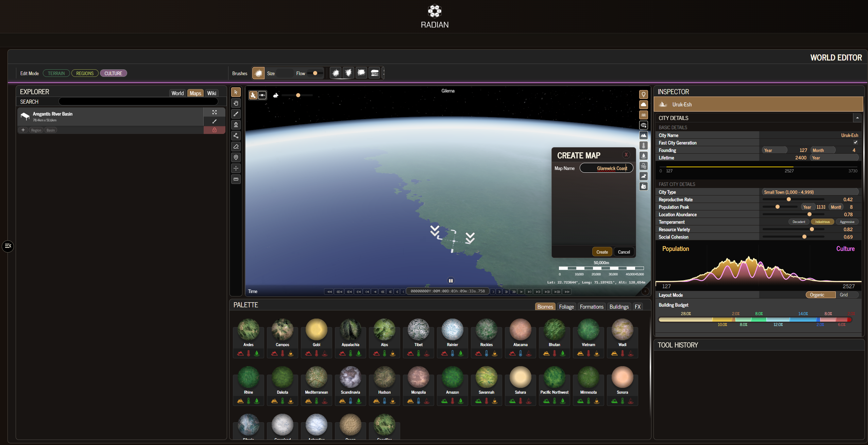868x445 pixels.
Task: Open the Founding Month field dropdown
Action: (823, 150)
